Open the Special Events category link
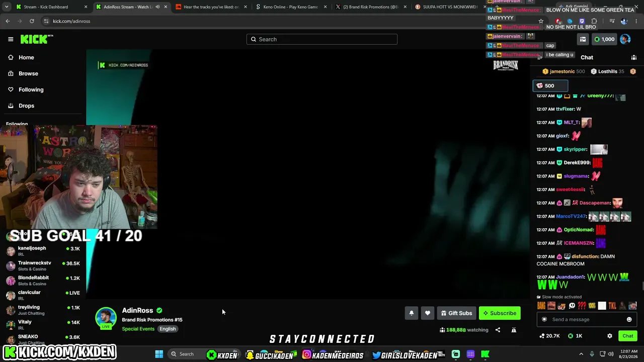The image size is (644, 362). tap(138, 329)
